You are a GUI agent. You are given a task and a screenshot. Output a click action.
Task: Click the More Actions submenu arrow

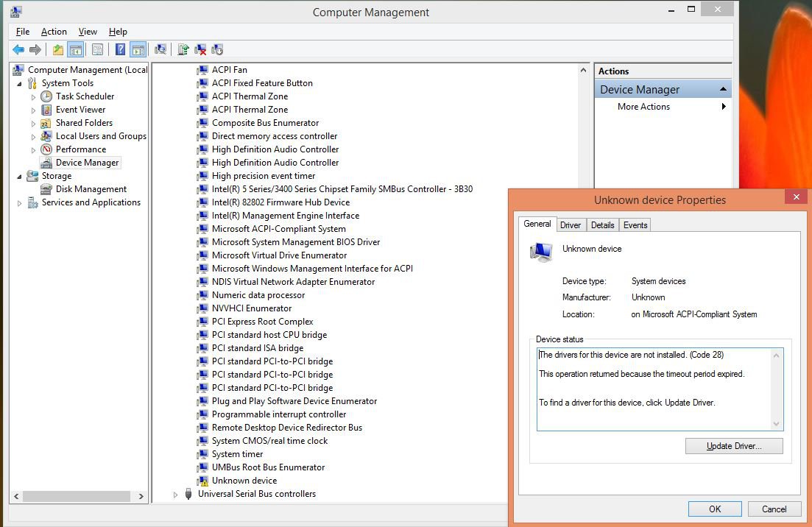tap(724, 107)
